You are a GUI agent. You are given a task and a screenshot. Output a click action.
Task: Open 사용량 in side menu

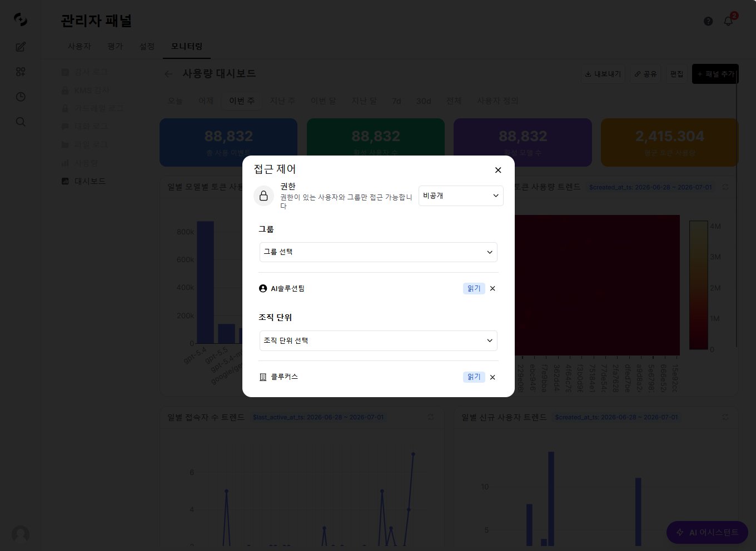point(79,163)
